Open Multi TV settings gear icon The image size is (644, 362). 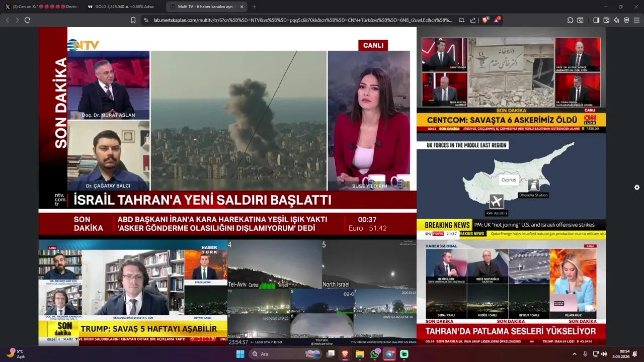637,187
